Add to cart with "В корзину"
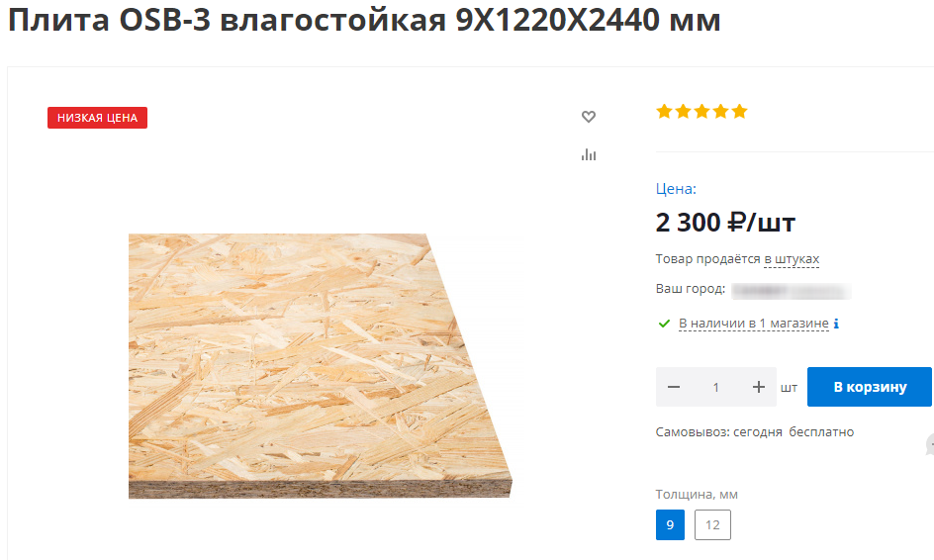Screen dimensions: 934x560 pyautogui.click(x=869, y=387)
